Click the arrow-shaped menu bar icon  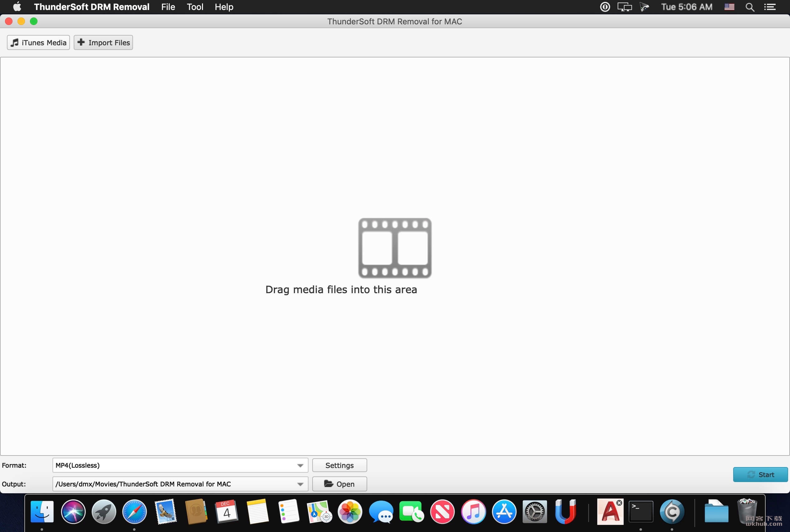click(644, 7)
